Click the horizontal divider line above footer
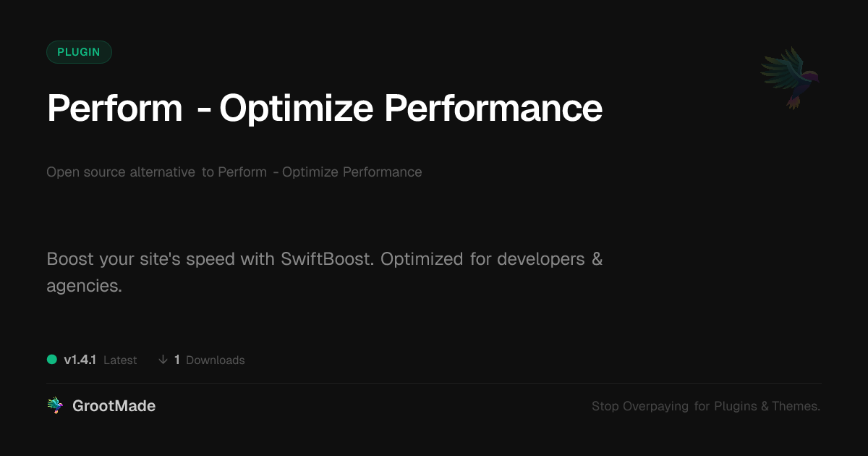This screenshot has height=456, width=868. (x=434, y=383)
